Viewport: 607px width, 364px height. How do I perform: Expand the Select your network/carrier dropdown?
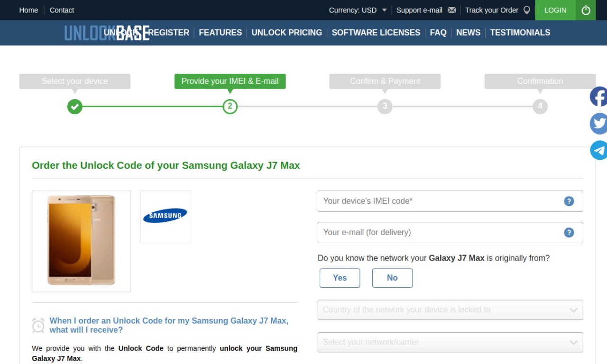pos(450,342)
